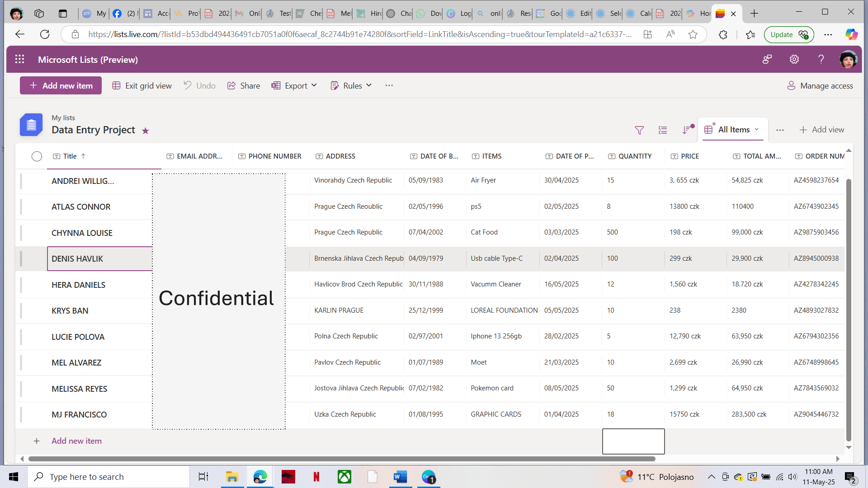This screenshot has height=488, width=868.
Task: Add page to favorites with star icon
Action: pos(693,34)
